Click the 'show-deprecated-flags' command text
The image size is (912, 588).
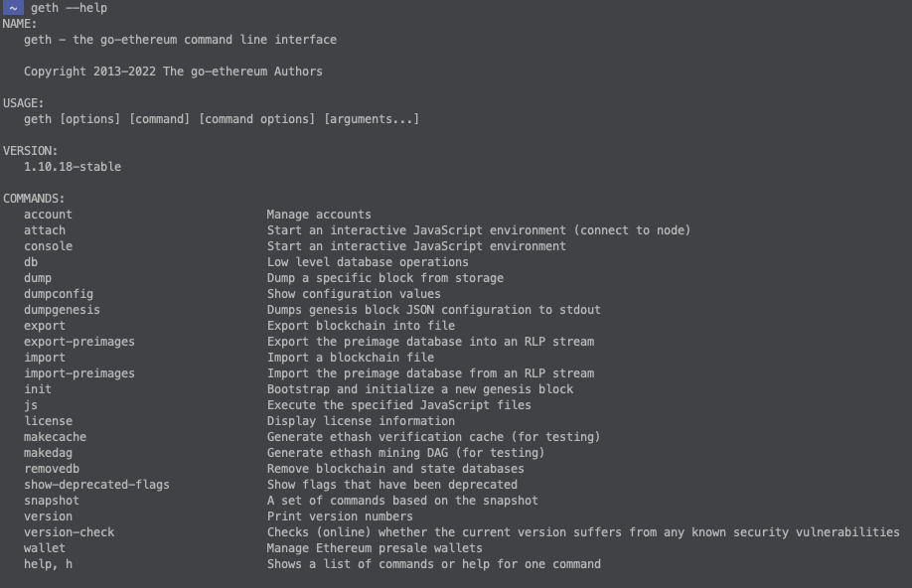(x=96, y=485)
